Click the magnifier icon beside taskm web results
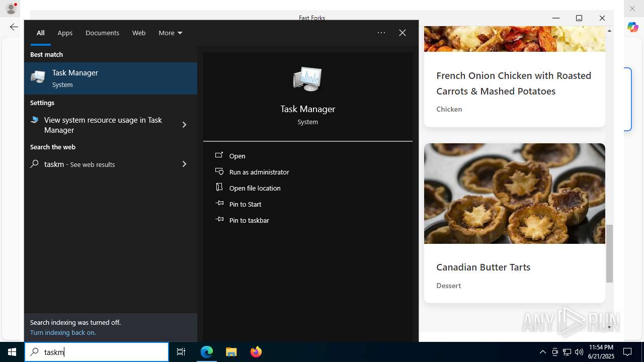 [35, 164]
